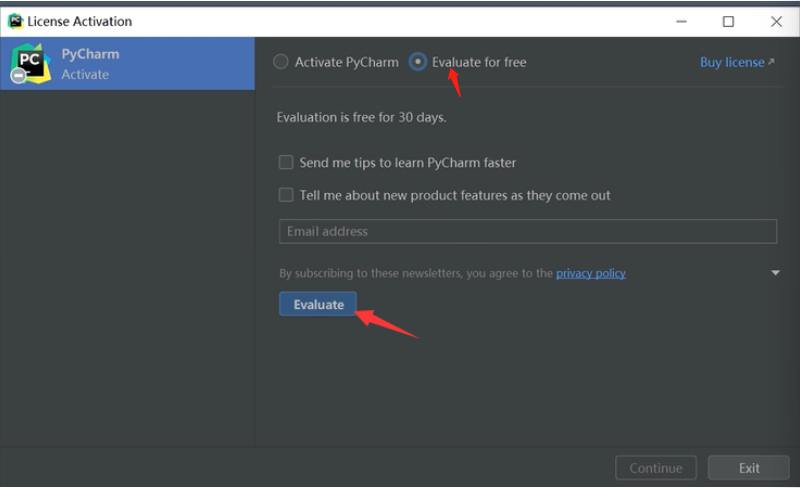Close the License Activation window
The image size is (800, 488).
coord(776,21)
